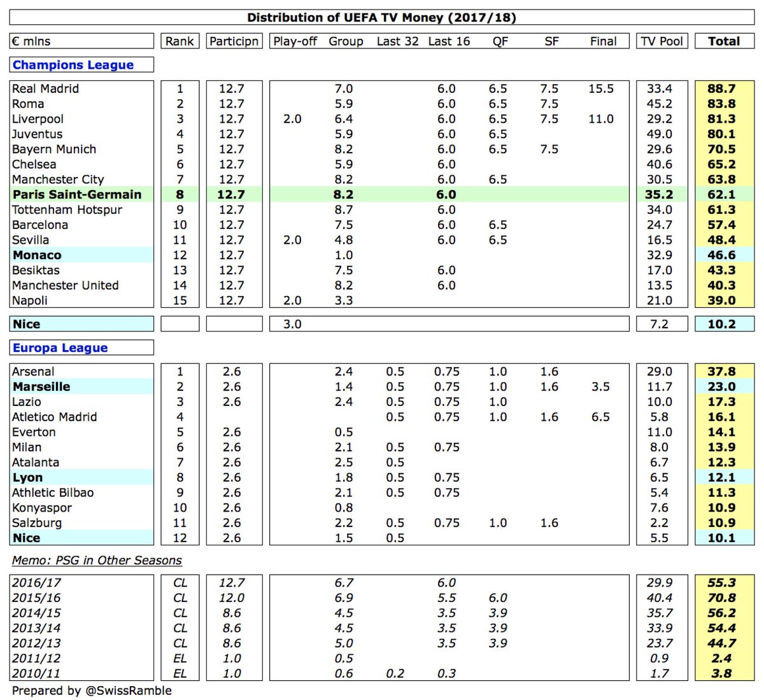This screenshot has height=700, width=764.
Task: Click the 'Last 32' column header
Action: (x=397, y=41)
